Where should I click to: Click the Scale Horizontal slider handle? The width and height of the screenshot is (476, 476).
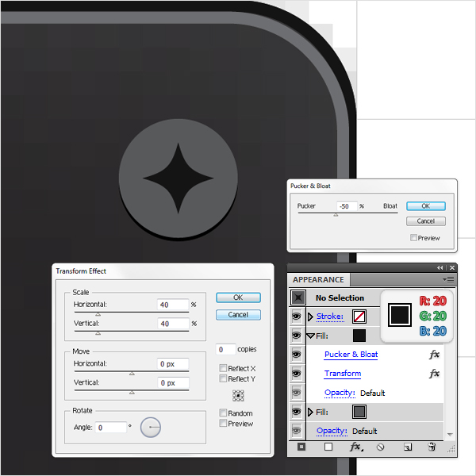98,314
